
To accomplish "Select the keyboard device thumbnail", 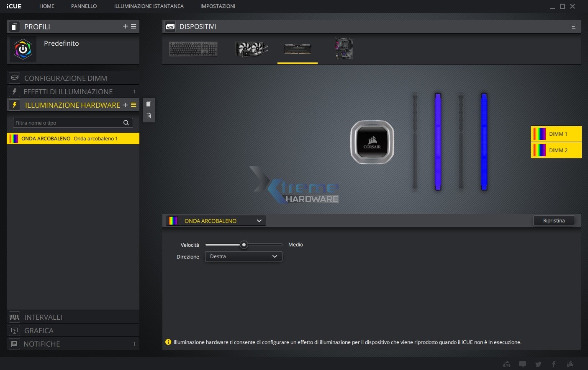I will coord(193,49).
